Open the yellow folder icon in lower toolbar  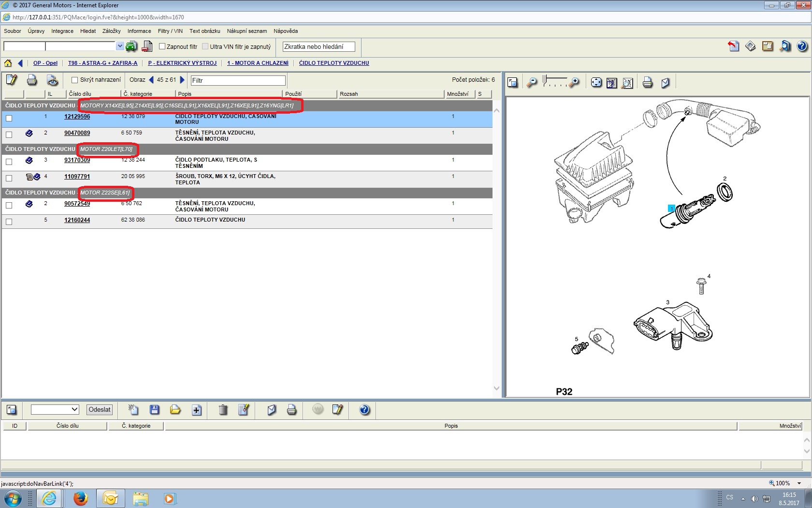pos(175,410)
